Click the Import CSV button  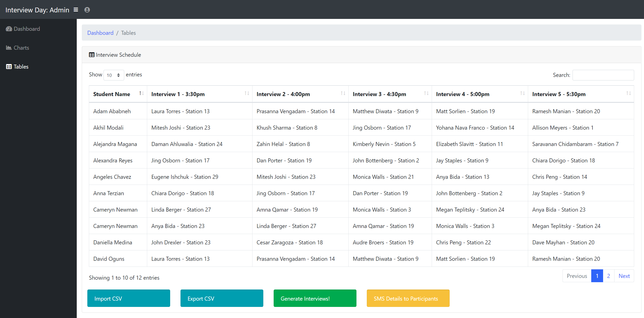click(x=128, y=298)
